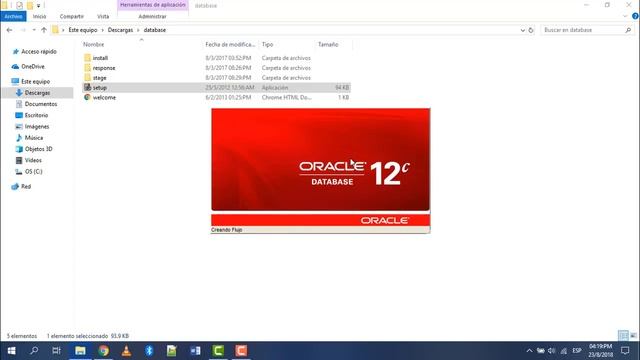Select Descargas in the navigation pane

click(x=37, y=93)
